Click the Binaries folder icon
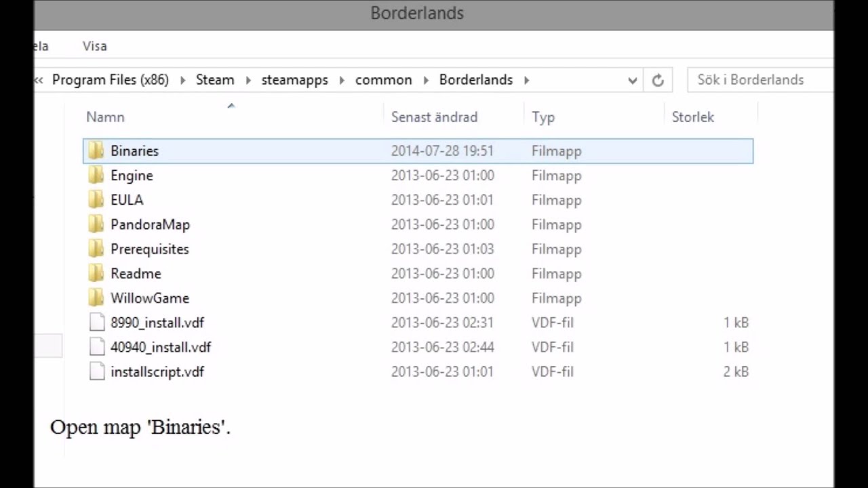Screen dimensions: 868x488 (x=96, y=151)
